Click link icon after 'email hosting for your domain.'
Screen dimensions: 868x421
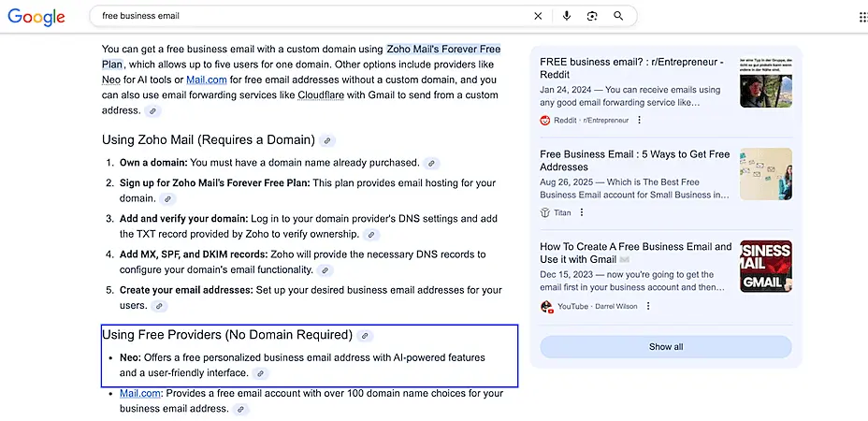pos(167,199)
